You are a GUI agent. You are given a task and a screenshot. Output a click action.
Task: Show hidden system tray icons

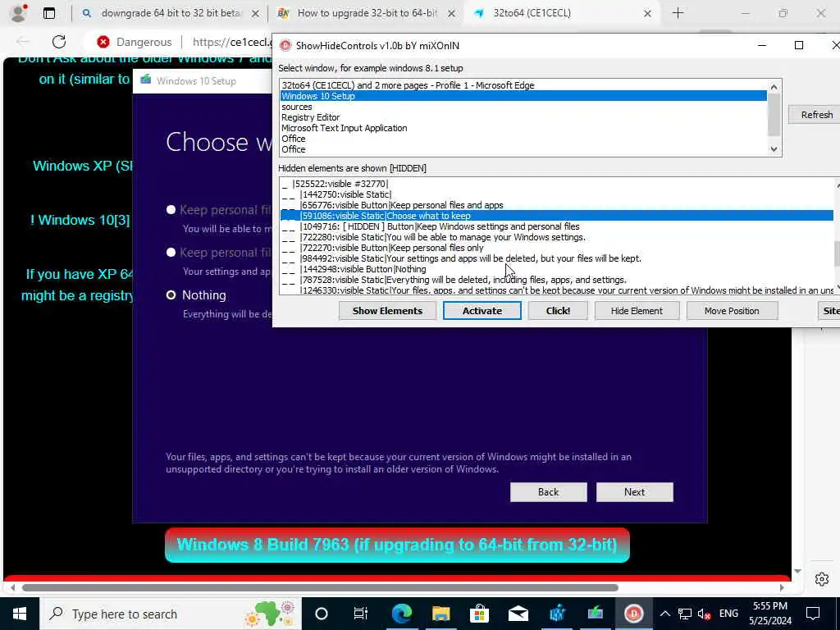(664, 614)
